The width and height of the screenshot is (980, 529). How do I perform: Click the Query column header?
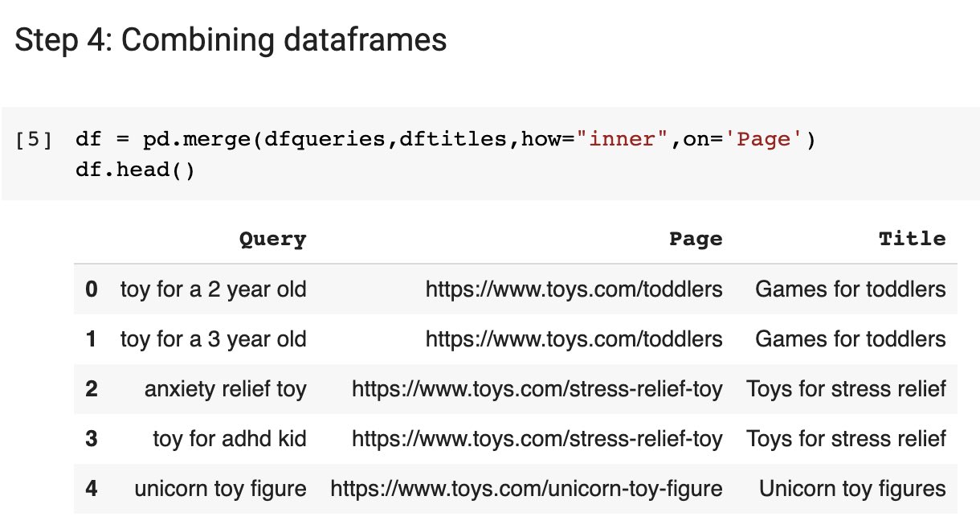(x=272, y=238)
